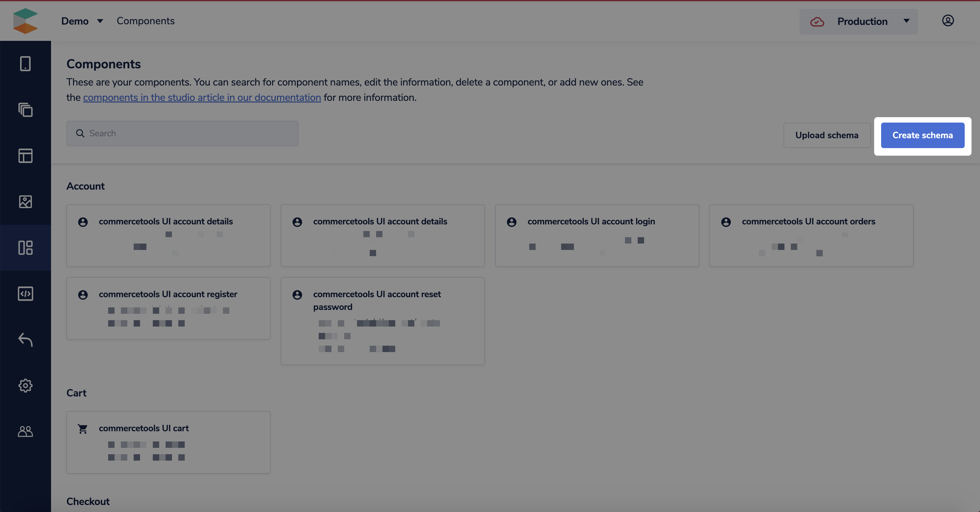Open the developer code sidebar icon
980x512 pixels.
coord(25,293)
